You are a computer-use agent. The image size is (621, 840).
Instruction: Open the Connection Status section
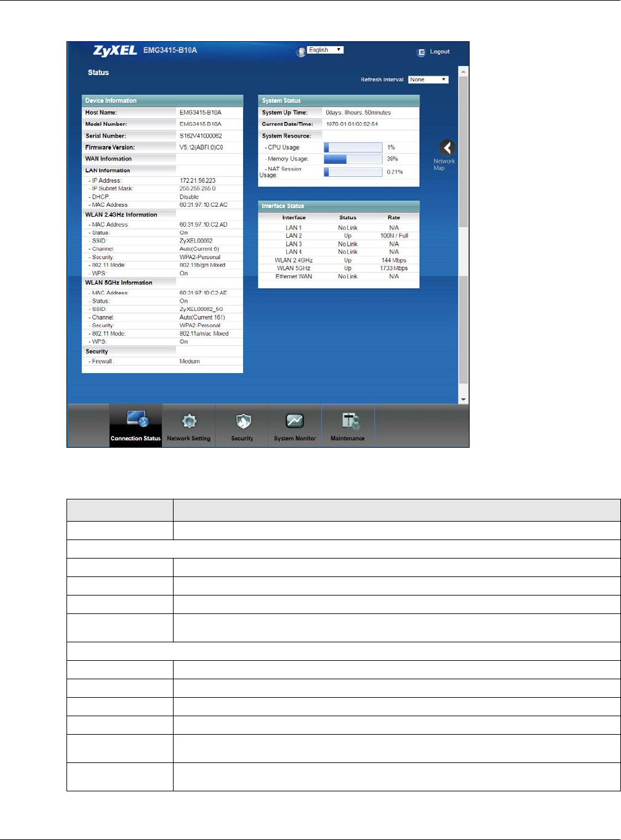pos(135,426)
